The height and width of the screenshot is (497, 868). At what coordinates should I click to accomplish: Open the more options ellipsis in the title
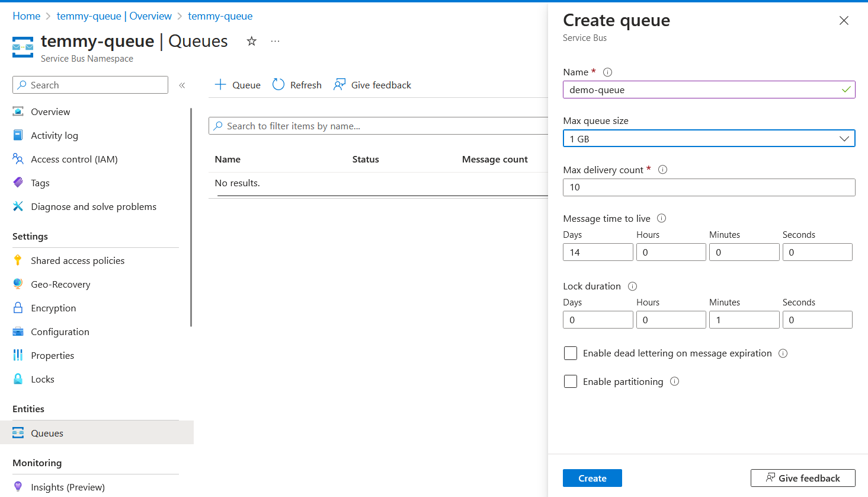tap(275, 41)
